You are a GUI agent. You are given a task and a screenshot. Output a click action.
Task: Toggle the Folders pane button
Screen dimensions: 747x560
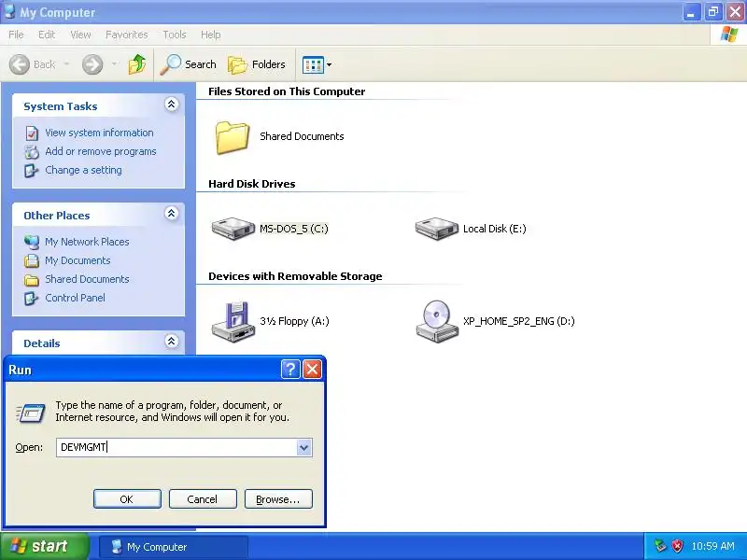[257, 64]
